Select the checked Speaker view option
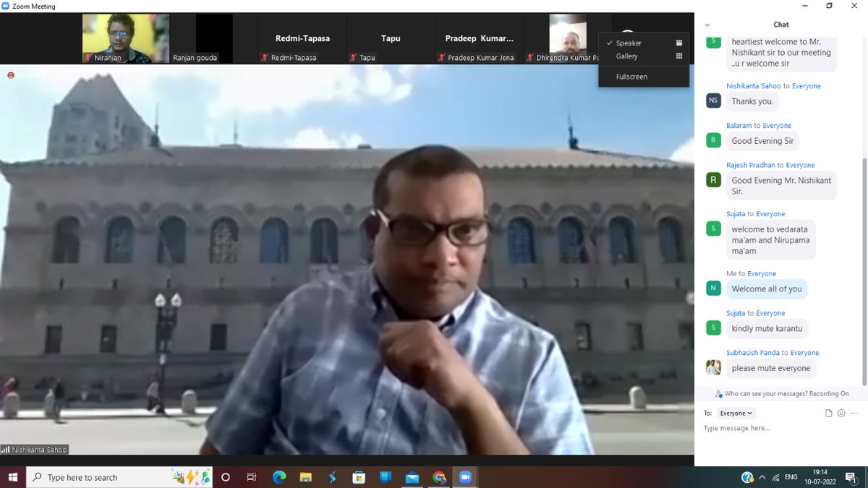This screenshot has height=488, width=868. 644,43
